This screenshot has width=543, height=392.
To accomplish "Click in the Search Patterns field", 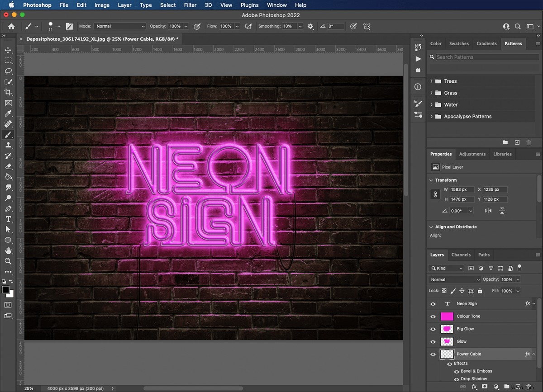I will [x=483, y=57].
